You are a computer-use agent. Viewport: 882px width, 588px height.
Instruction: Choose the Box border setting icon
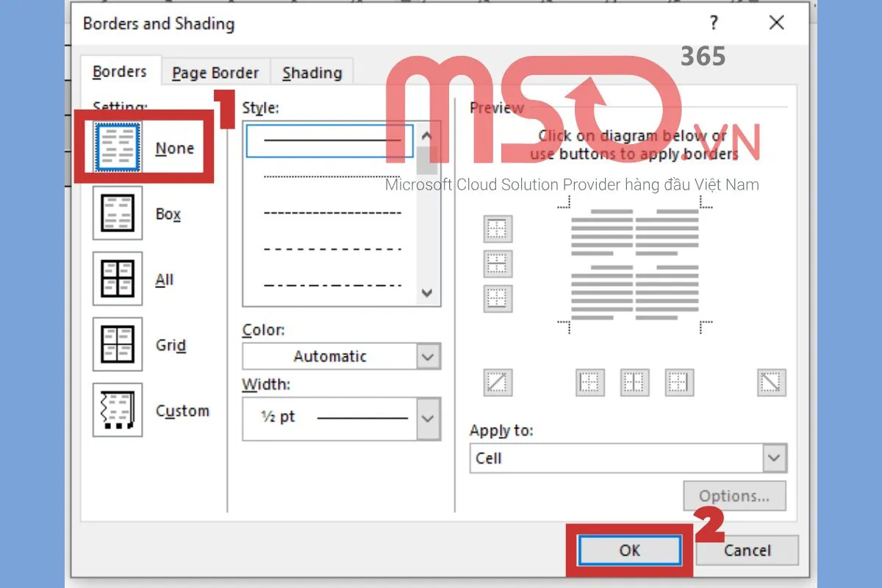[118, 213]
